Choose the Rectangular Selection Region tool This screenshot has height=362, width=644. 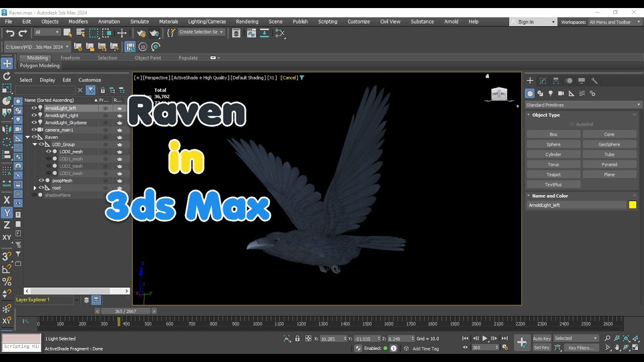94,33
